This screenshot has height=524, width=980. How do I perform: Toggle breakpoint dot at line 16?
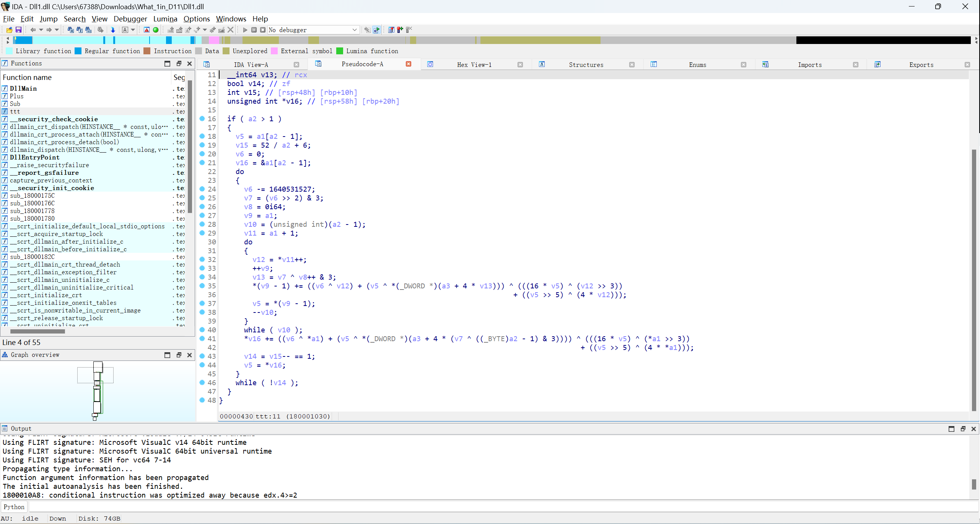click(x=202, y=119)
